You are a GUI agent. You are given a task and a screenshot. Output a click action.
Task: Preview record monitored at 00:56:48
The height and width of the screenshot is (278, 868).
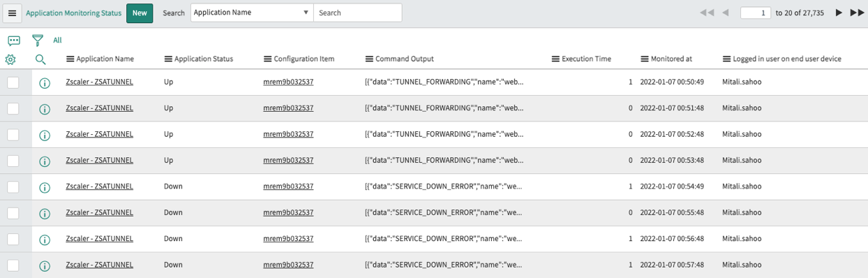[45, 240]
